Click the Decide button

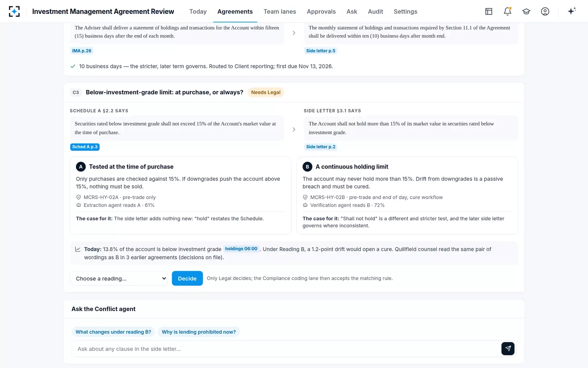(187, 278)
